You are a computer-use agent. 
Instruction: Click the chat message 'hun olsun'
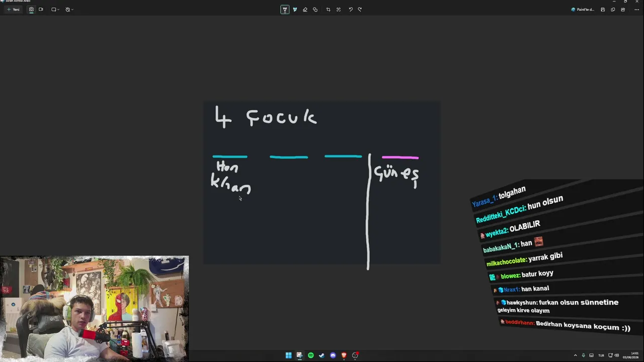[x=545, y=202]
